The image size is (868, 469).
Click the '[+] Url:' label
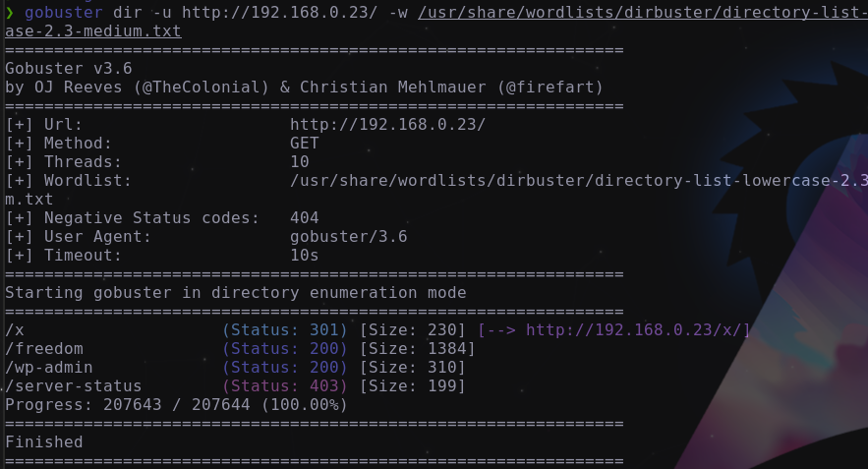[43, 125]
